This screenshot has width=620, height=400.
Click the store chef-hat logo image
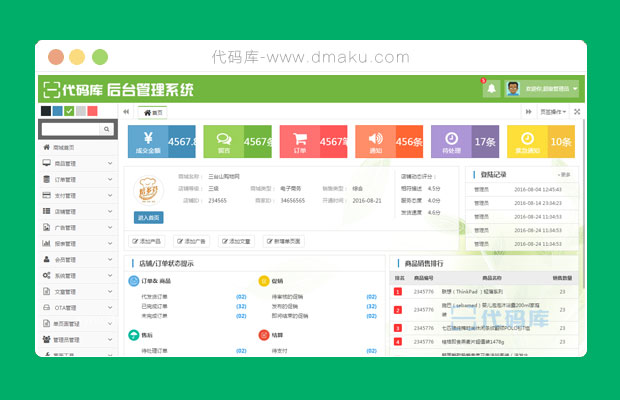tap(148, 191)
